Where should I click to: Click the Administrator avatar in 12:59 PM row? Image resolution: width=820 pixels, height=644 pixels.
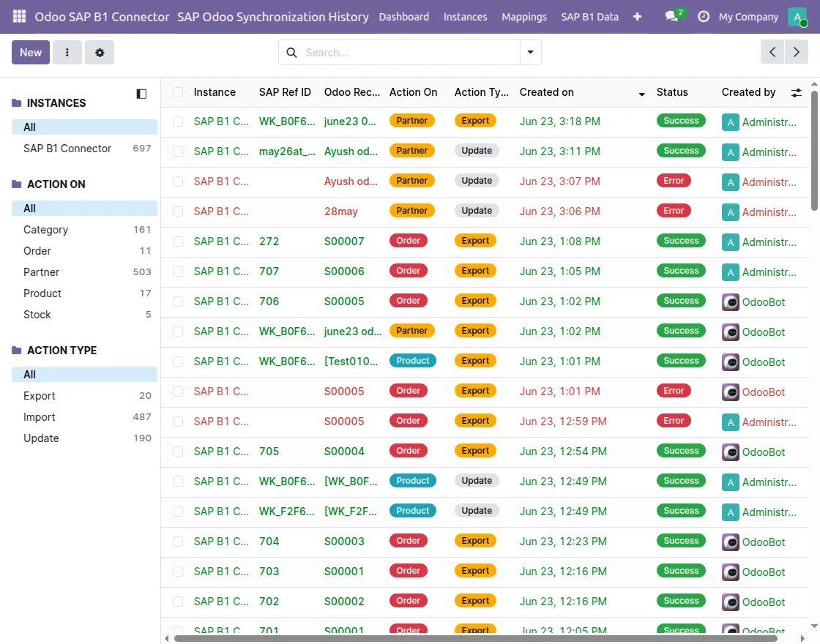click(730, 422)
